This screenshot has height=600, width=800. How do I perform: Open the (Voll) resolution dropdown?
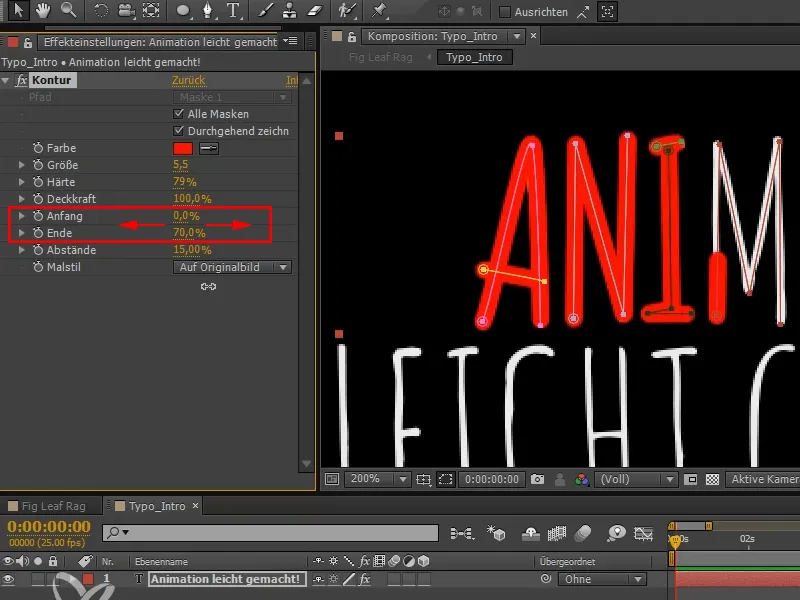coord(636,479)
